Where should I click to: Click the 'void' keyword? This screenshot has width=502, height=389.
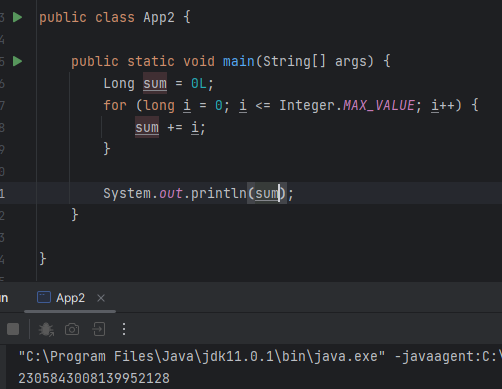click(199, 61)
